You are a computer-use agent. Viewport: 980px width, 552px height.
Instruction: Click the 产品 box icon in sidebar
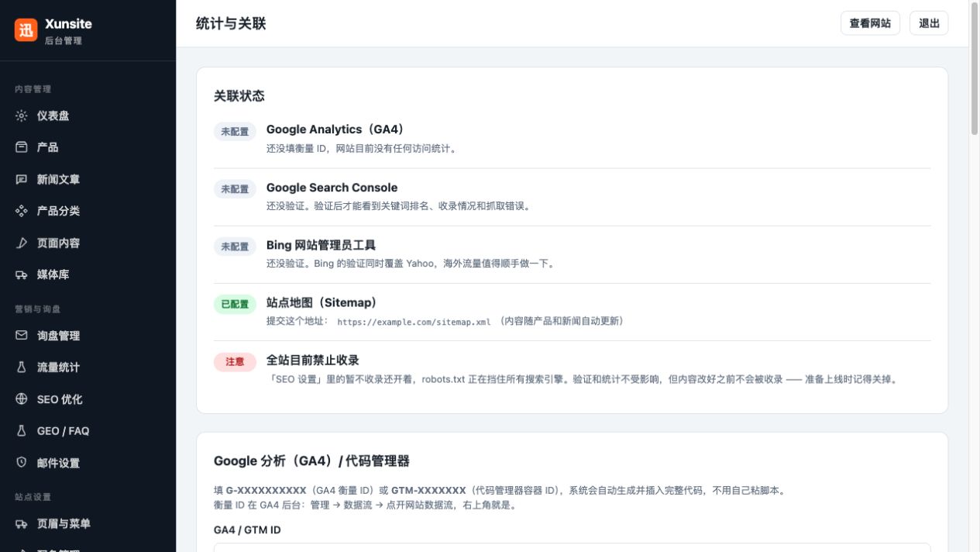coord(22,147)
